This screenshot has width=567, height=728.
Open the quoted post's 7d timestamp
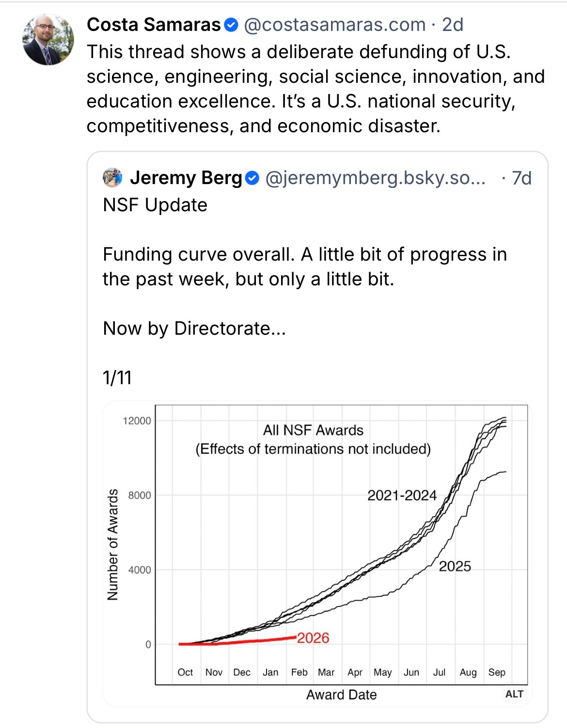coord(521,178)
